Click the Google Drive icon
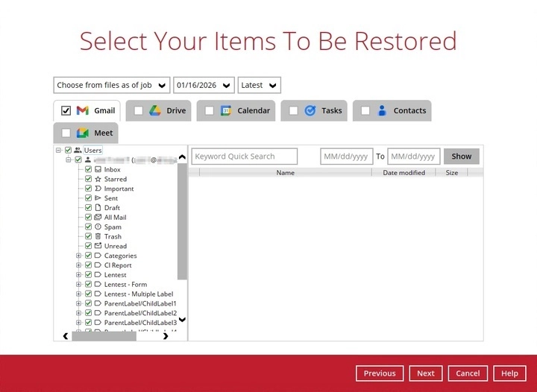537x392 pixels. tap(155, 111)
